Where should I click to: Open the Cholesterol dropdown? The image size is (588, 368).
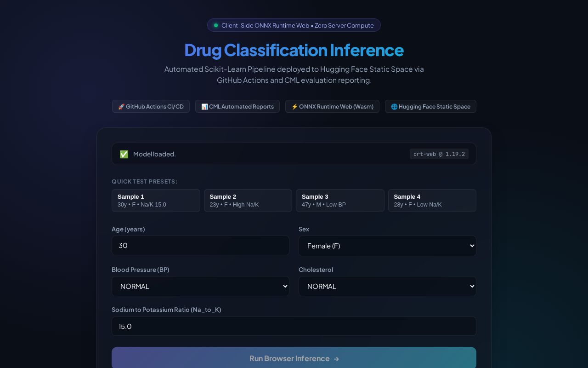click(x=387, y=286)
